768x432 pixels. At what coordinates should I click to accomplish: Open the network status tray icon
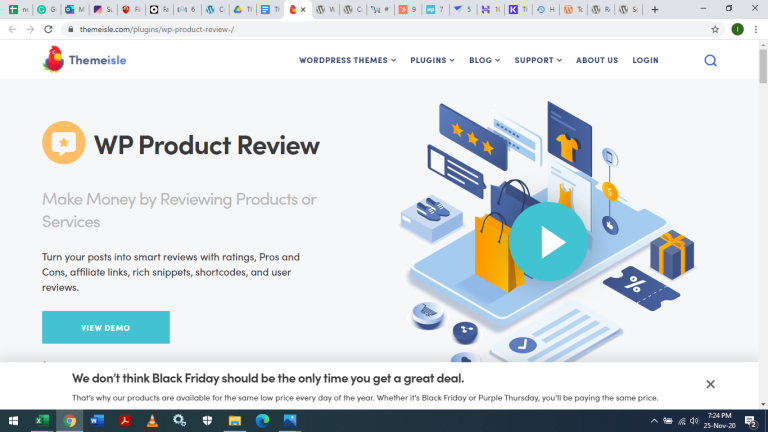681,421
